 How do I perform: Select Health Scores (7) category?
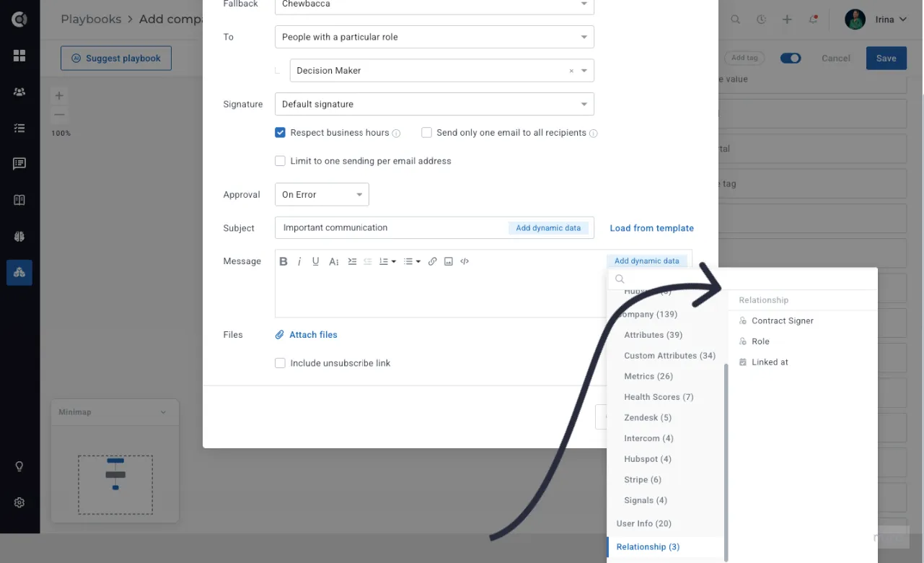[659, 397]
